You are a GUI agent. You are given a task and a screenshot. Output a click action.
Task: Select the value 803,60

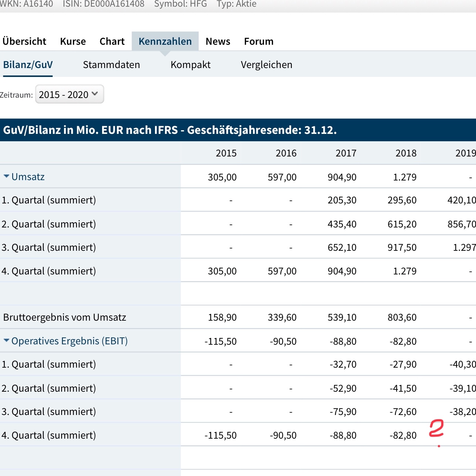[x=402, y=317]
